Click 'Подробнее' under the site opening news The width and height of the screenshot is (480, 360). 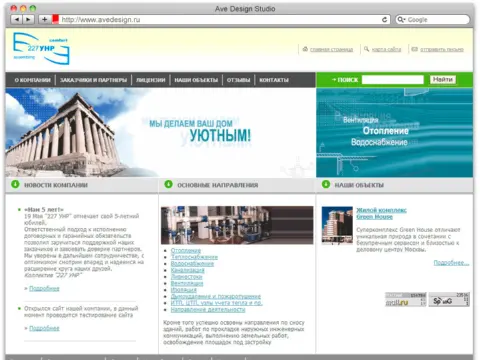44,329
